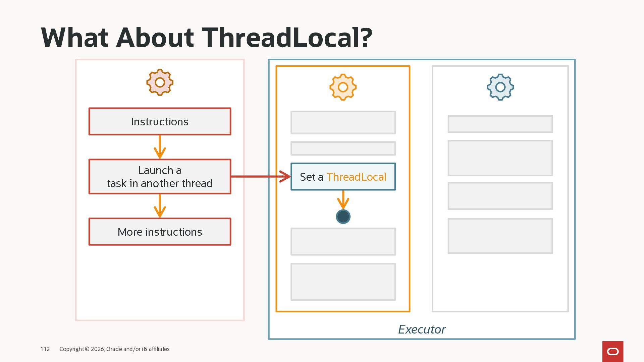Click top gray box in orange thread column
This screenshot has height=362, width=644.
point(343,123)
